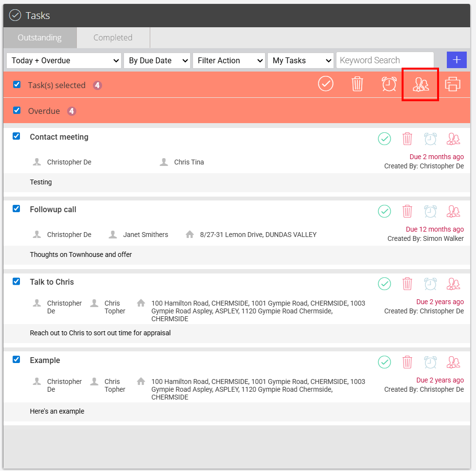Snooze the Contact meeting task
The image size is (476, 473).
pos(430,139)
